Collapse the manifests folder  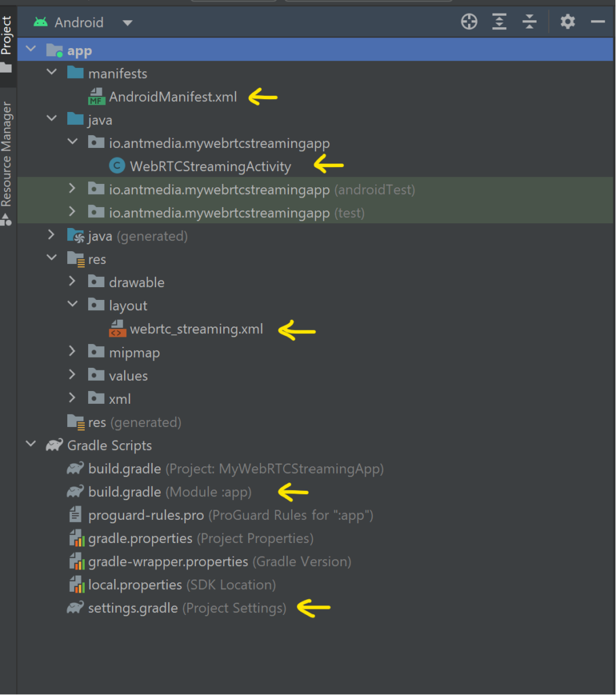pos(52,71)
